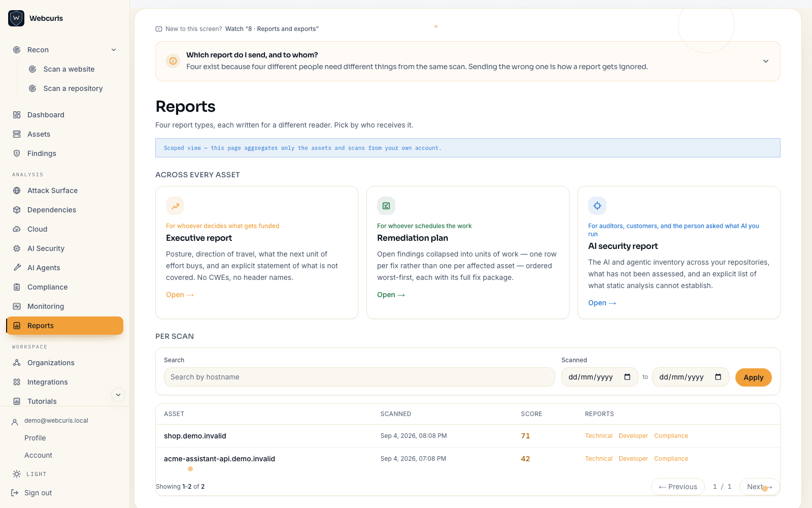
Task: Collapse the Recon sidebar section
Action: coord(114,50)
